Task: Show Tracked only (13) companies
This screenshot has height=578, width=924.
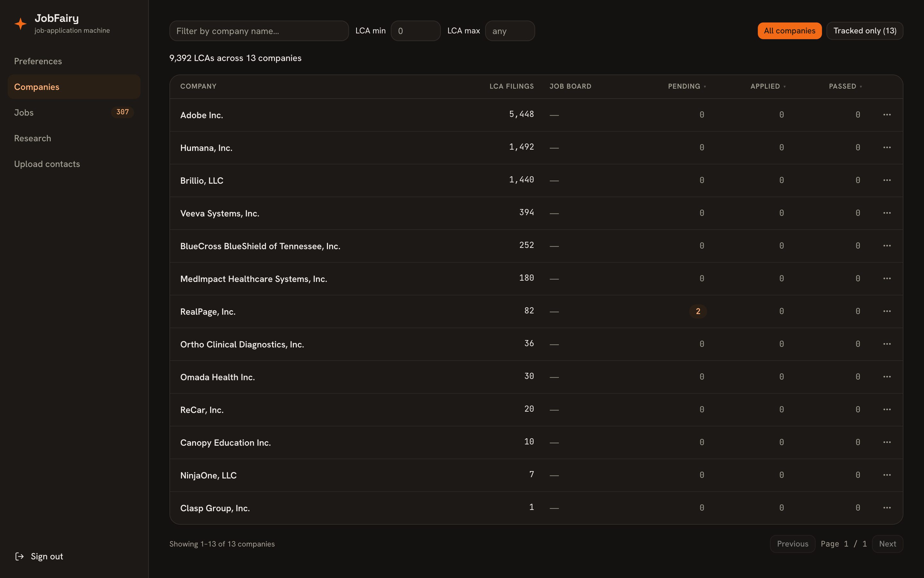Action: click(864, 31)
